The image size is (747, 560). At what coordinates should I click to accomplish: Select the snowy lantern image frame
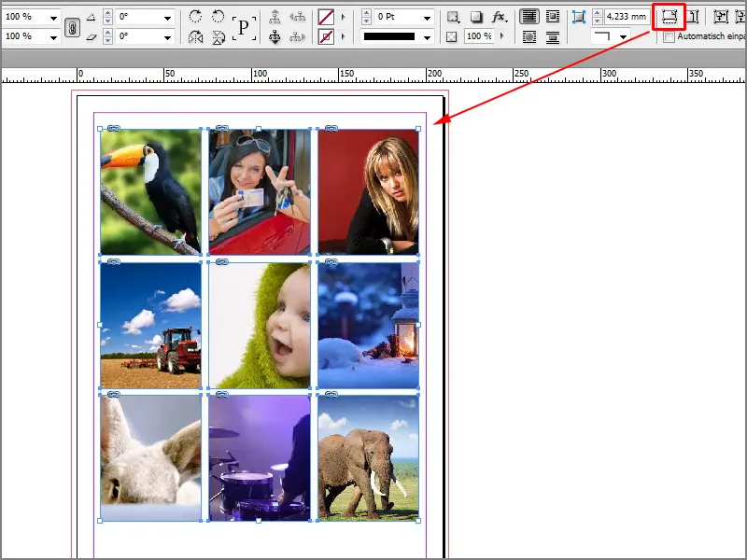click(368, 325)
